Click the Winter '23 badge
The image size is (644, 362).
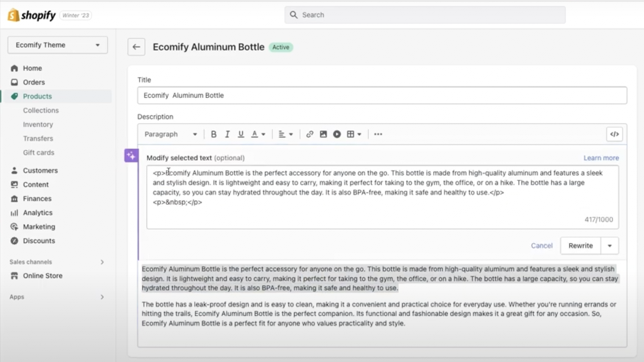tap(76, 15)
